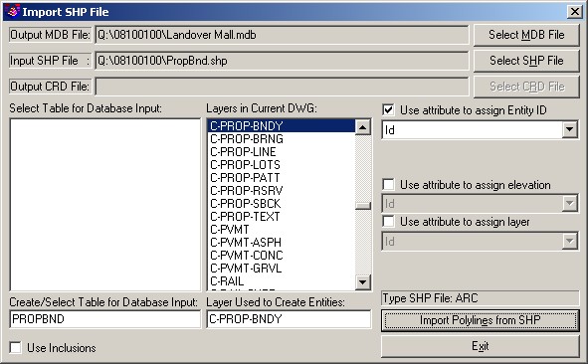Click the Input SHP File label
The width and height of the screenshot is (588, 364).
pos(51,61)
